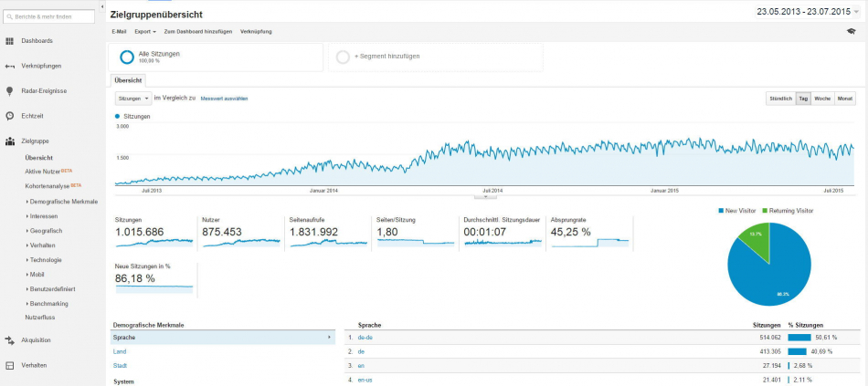Click the Dashboards grid icon in sidebar
Image resolution: width=868 pixels, height=386 pixels.
pyautogui.click(x=10, y=41)
